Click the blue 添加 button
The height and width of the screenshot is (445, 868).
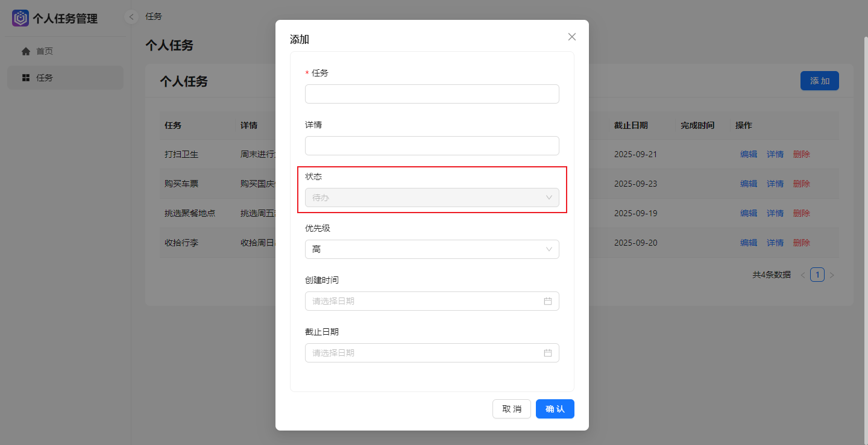click(819, 80)
